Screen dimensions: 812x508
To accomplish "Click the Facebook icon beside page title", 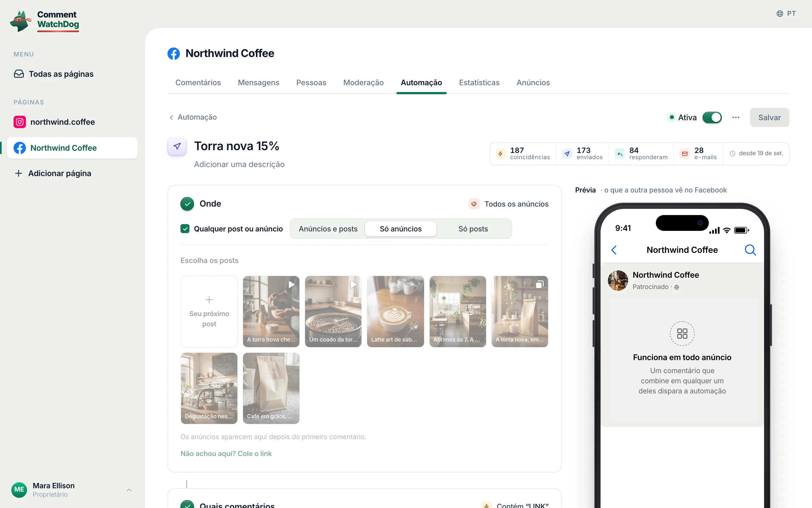I will [x=173, y=53].
